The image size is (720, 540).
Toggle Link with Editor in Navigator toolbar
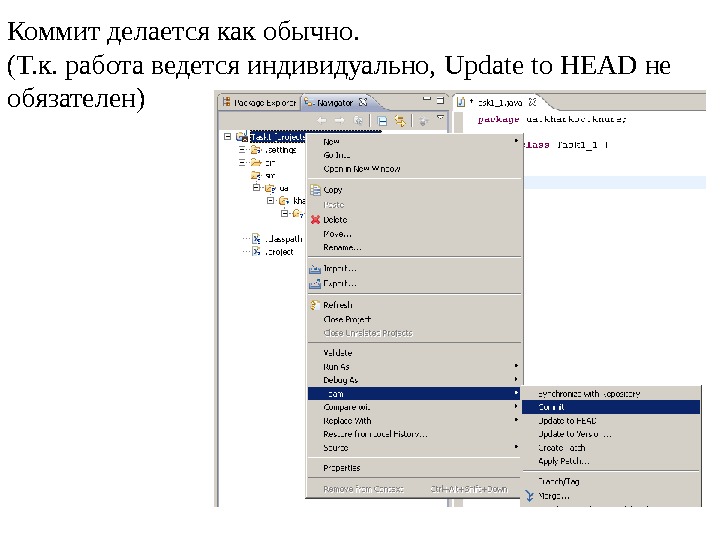click(x=400, y=121)
